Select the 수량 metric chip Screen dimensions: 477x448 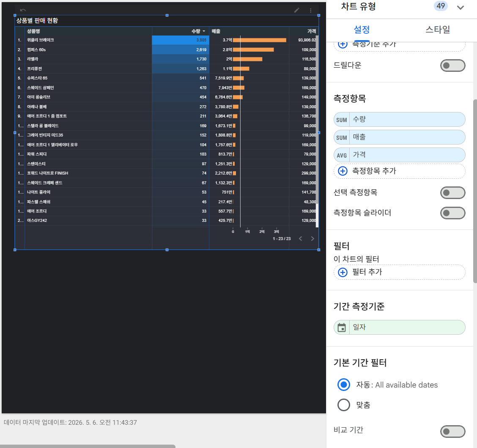click(x=400, y=120)
